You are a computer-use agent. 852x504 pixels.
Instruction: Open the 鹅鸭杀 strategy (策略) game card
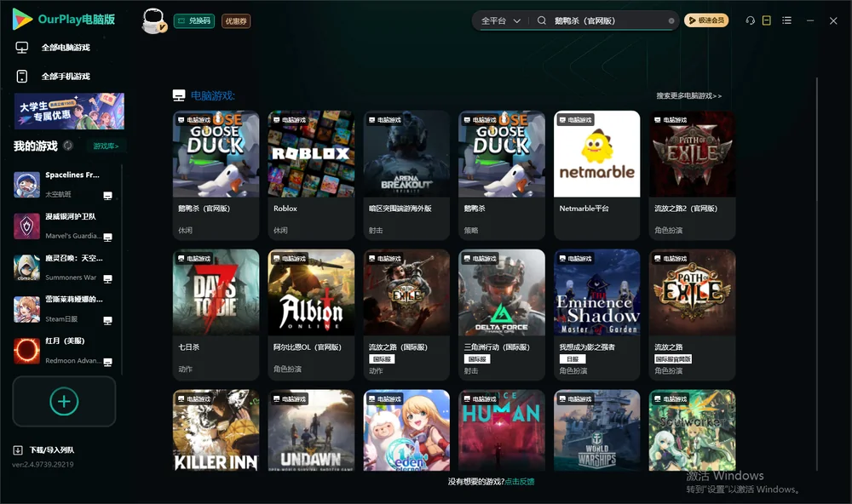pos(502,175)
